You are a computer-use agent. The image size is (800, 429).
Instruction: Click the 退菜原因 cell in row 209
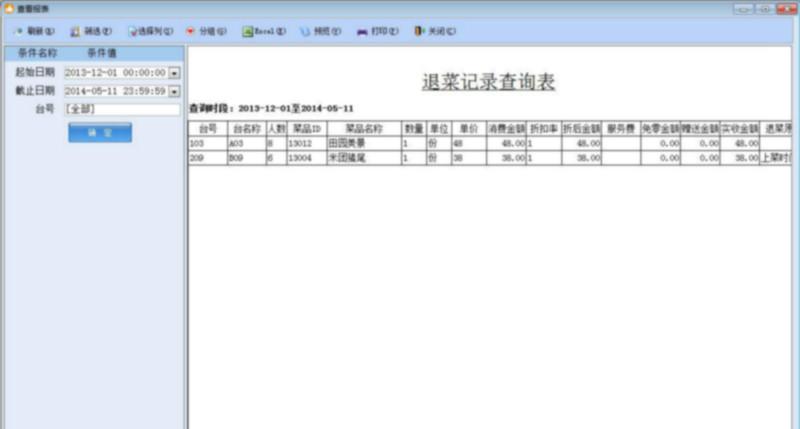click(x=776, y=158)
